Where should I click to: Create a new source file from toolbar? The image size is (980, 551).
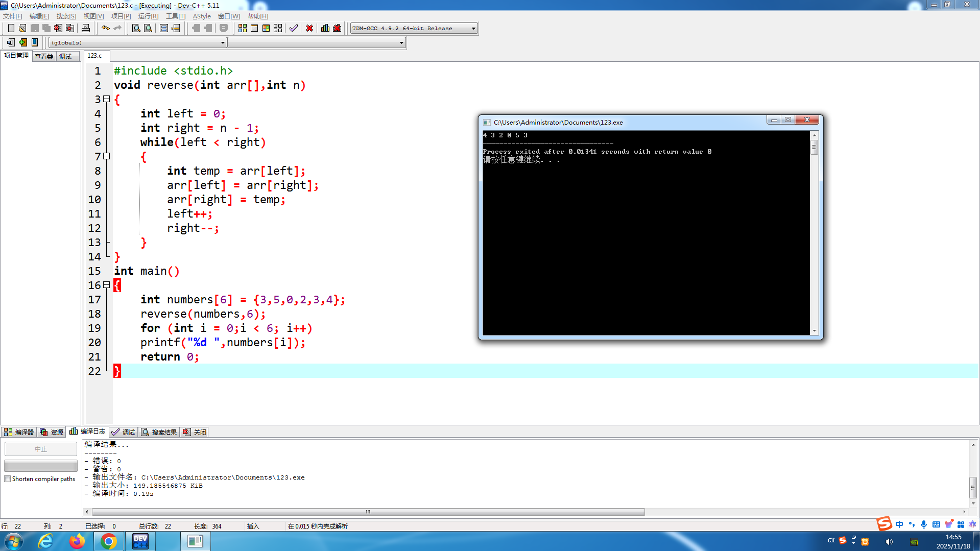11,28
